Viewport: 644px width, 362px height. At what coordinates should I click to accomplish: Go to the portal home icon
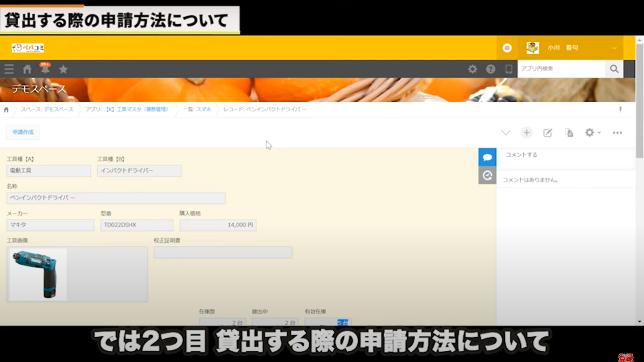pos(27,69)
